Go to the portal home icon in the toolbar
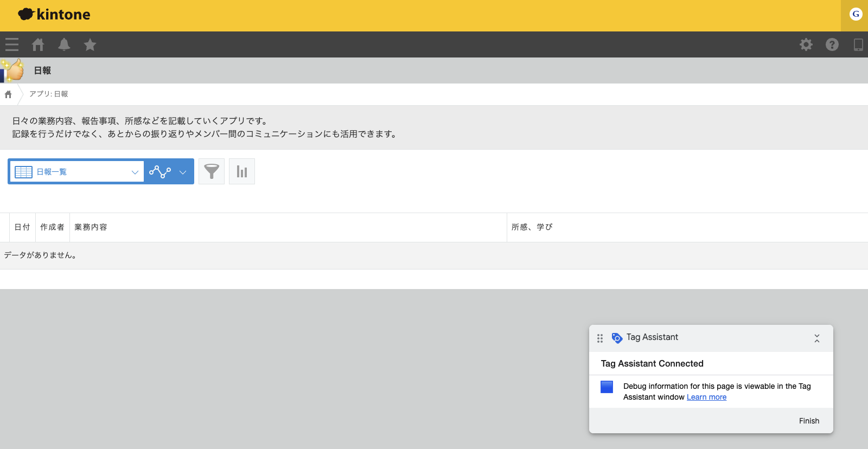The height and width of the screenshot is (449, 868). (x=38, y=44)
